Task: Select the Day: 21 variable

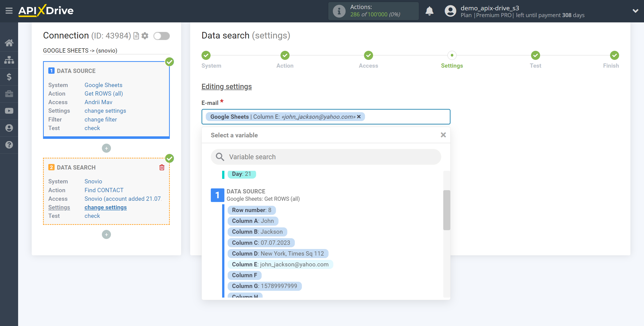Action: (x=242, y=174)
